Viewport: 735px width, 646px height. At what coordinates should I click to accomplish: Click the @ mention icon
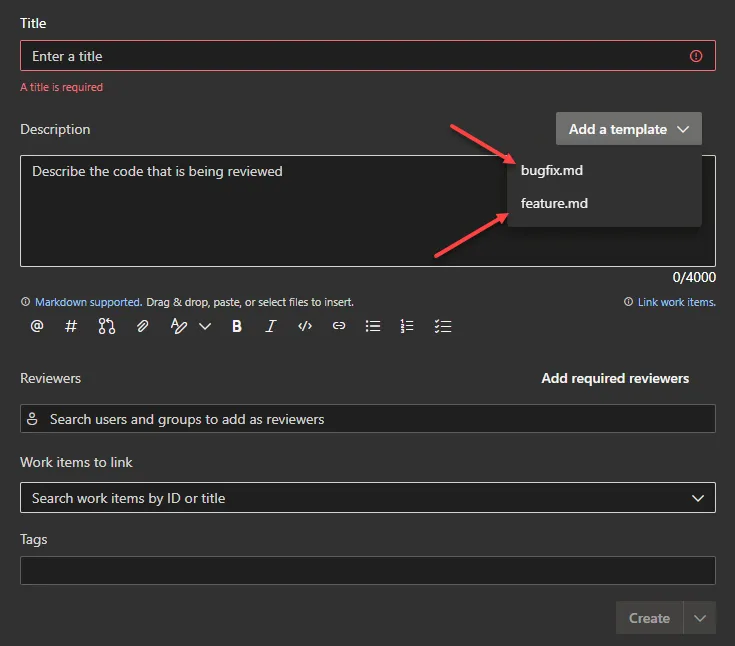[37, 326]
